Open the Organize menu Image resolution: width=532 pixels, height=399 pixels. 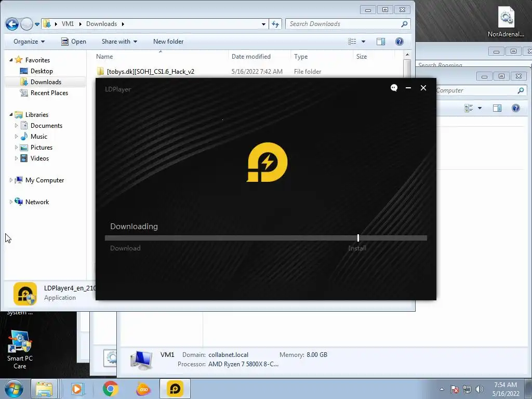[x=29, y=42]
